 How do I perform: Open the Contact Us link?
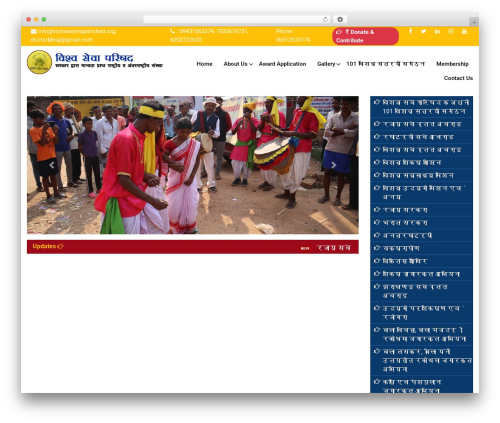(x=458, y=78)
